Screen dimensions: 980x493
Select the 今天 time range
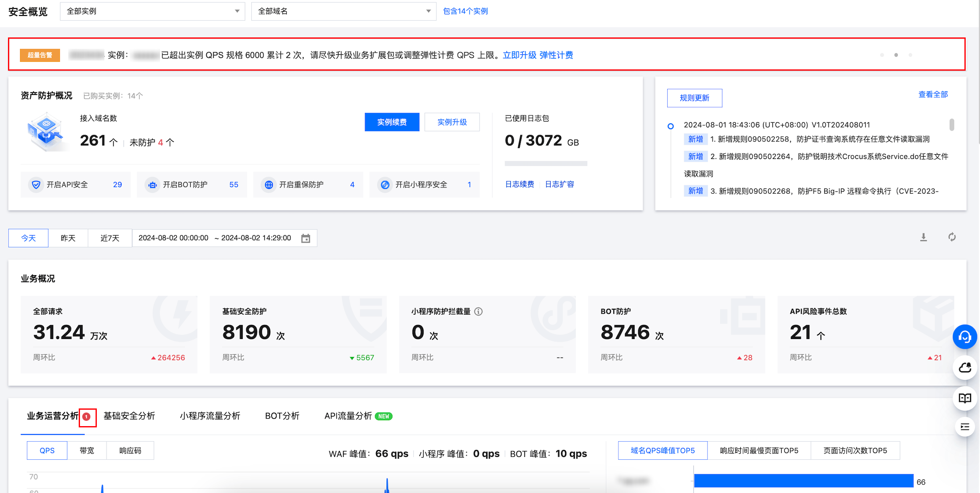tap(28, 238)
